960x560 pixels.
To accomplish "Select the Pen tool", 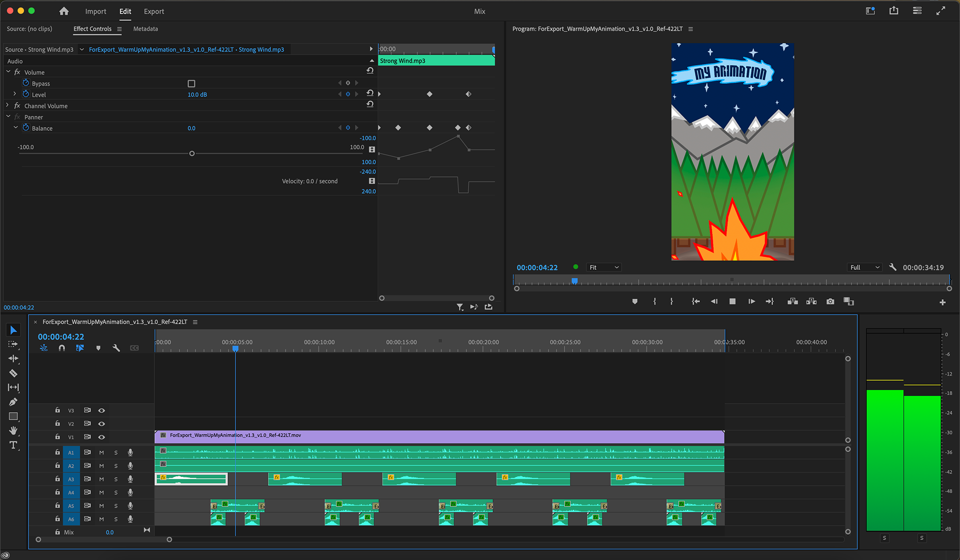I will point(13,402).
